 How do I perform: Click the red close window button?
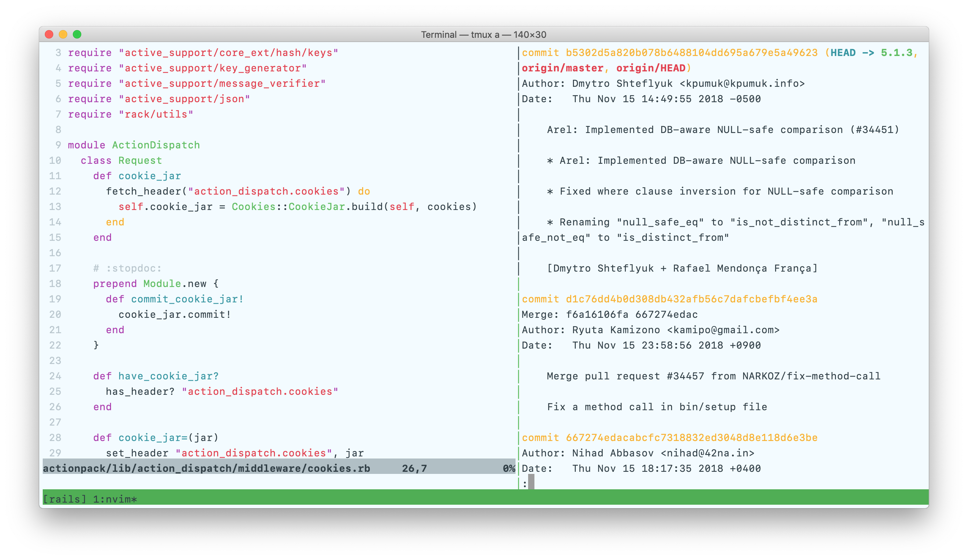49,35
